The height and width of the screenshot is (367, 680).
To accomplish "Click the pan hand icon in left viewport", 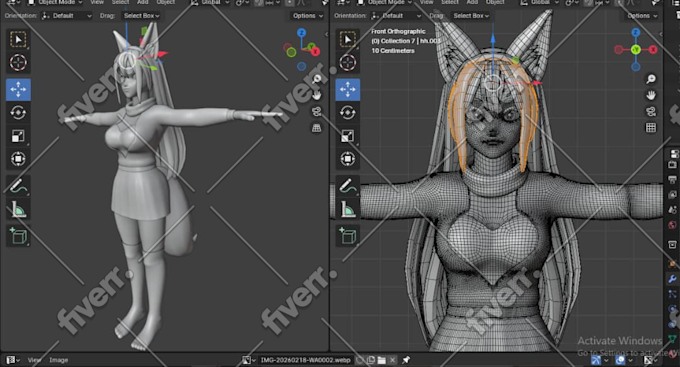I will pos(317,95).
